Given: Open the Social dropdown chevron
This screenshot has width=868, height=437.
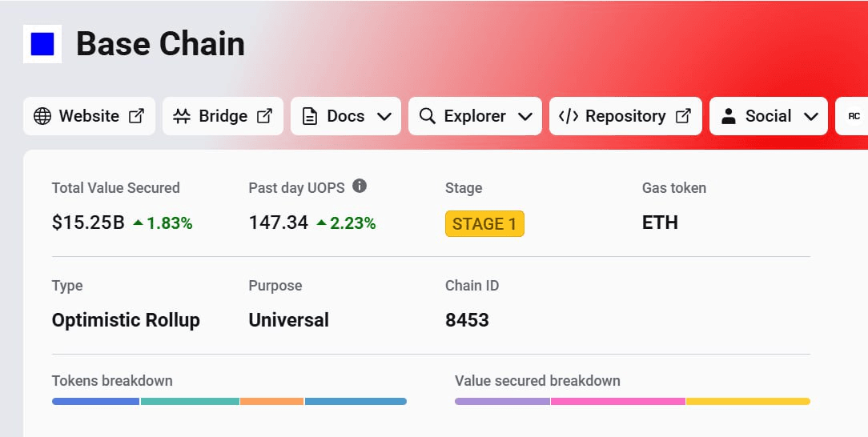Looking at the screenshot, I should pos(811,117).
